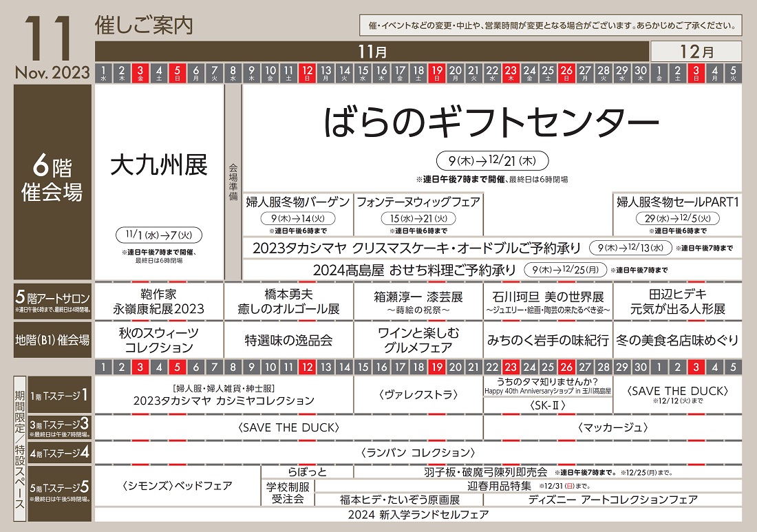The image size is (757, 532).
Task: Click the 〈ランバン コレクション〉 row
Action: pyautogui.click(x=418, y=452)
